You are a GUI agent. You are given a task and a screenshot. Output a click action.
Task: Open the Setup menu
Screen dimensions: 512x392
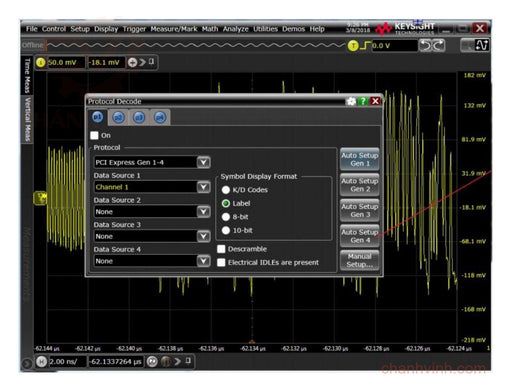pos(80,29)
